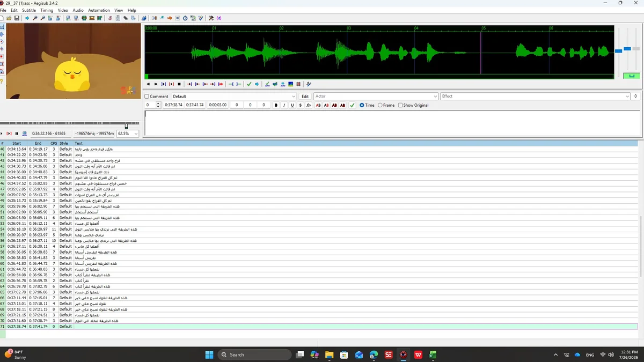The image size is (644, 362).
Task: Select the Standard crosshair visual tool
Action: [2, 26]
